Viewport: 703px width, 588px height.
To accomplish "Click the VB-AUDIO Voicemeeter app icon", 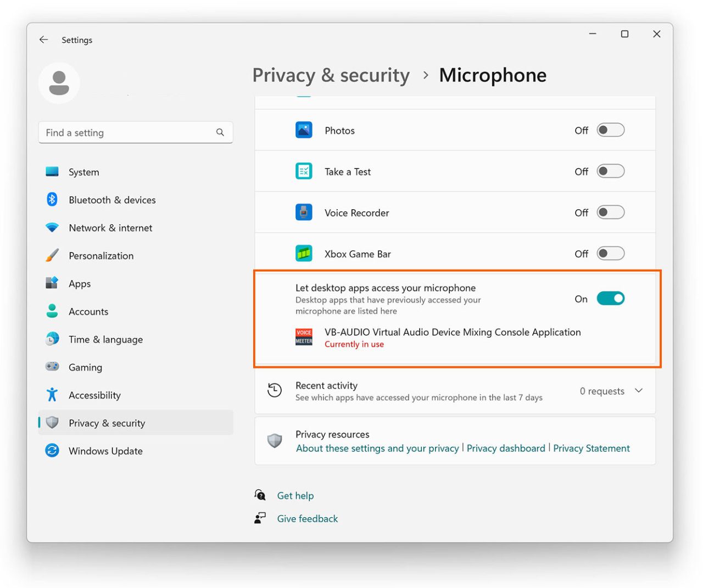I will click(x=304, y=336).
